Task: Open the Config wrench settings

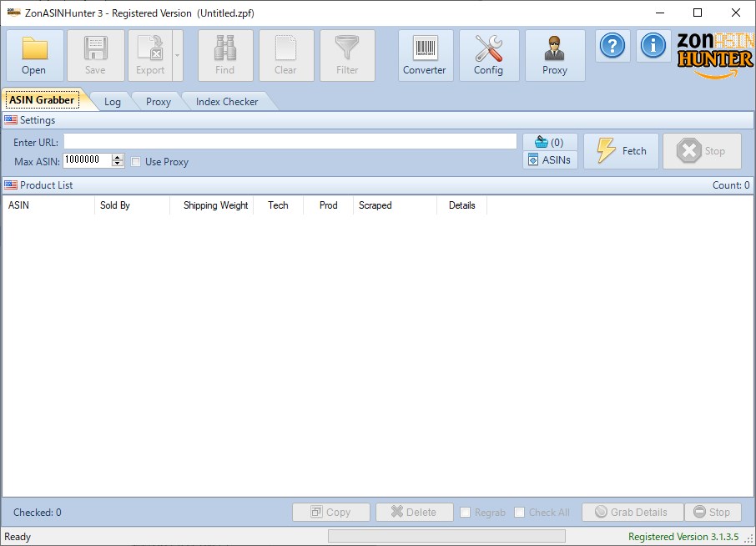Action: pyautogui.click(x=488, y=55)
